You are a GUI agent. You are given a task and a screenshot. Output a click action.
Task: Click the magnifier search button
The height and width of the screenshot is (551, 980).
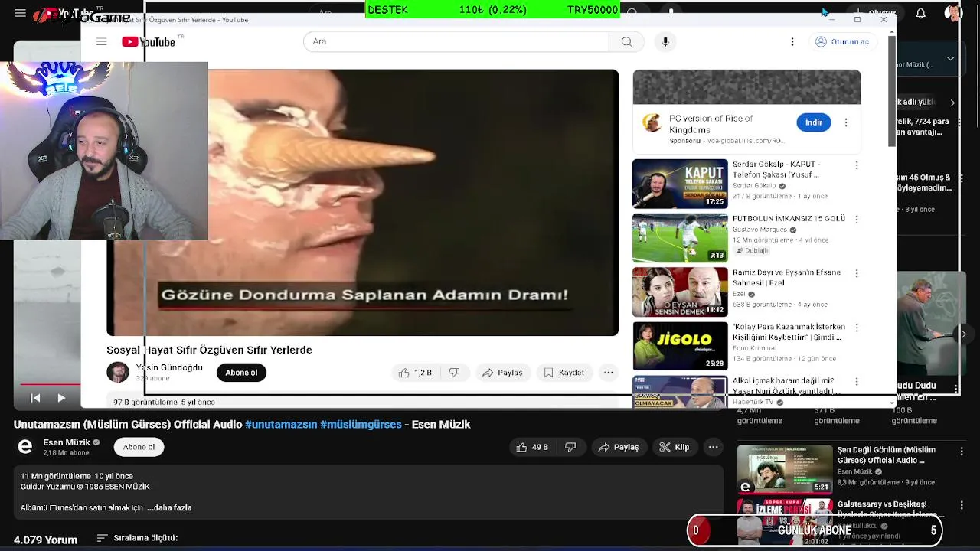pos(626,41)
